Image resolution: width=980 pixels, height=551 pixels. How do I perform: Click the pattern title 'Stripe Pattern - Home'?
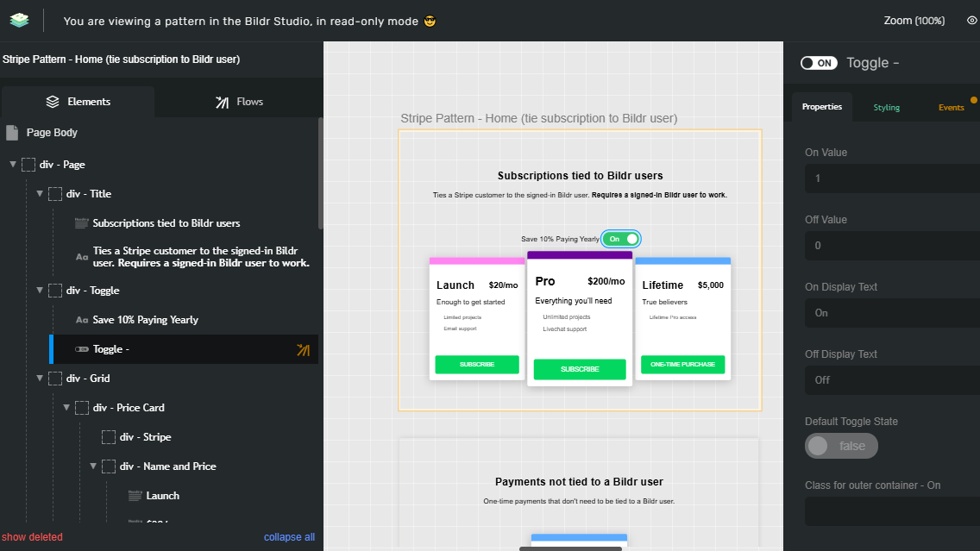coord(122,59)
